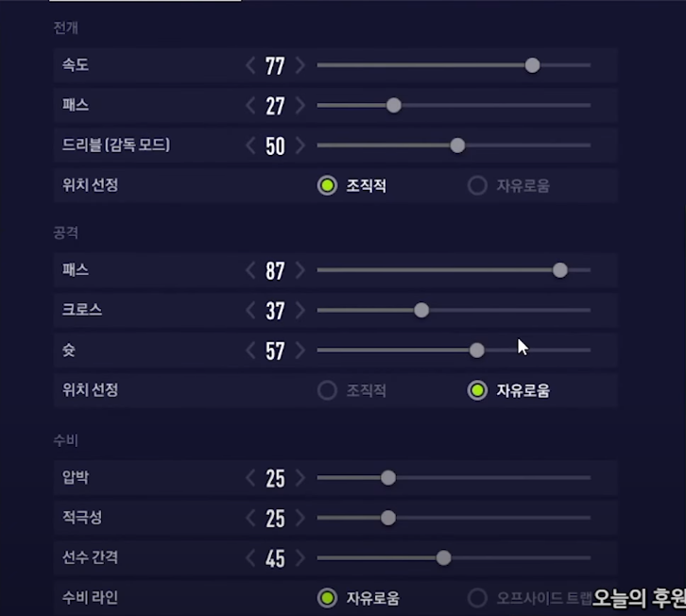686x616 pixels.
Task: Increase 크로스 value with right arrow
Action: point(300,310)
